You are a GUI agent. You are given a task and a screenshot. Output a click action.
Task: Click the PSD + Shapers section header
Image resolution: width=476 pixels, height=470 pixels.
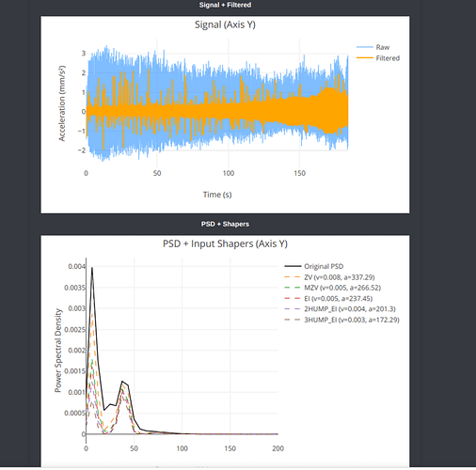(225, 224)
